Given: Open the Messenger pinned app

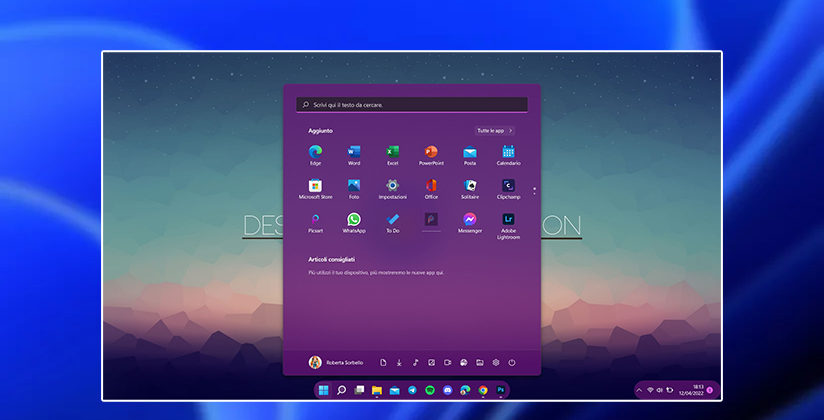Looking at the screenshot, I should point(470,220).
